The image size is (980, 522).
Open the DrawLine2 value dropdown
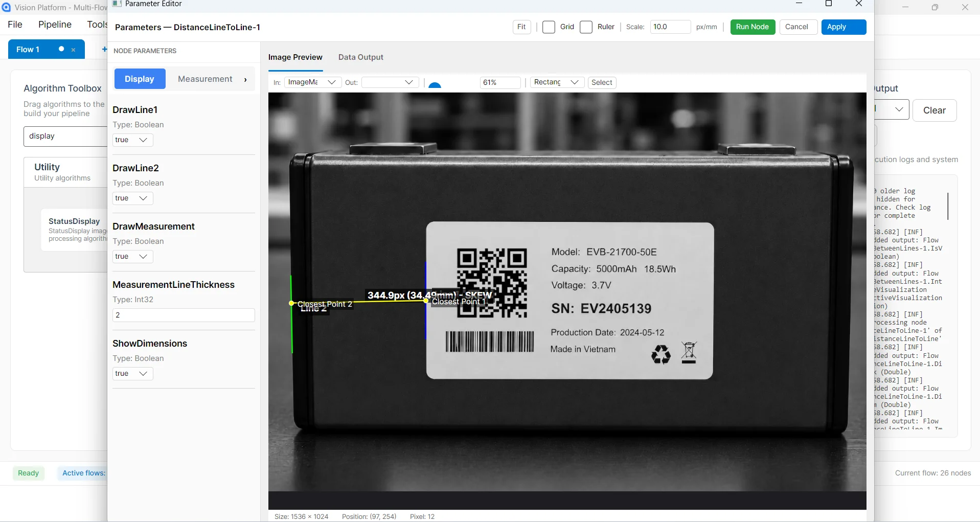[x=132, y=198]
